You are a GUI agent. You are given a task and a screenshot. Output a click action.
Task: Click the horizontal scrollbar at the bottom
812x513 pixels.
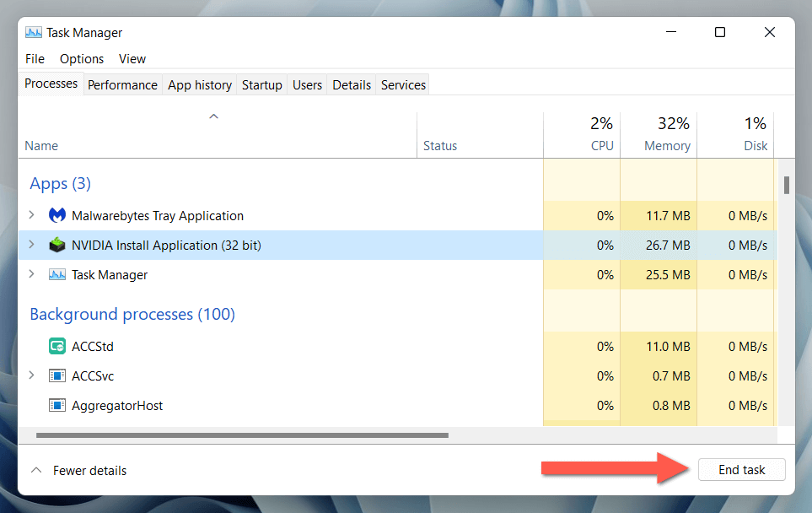coord(243,435)
